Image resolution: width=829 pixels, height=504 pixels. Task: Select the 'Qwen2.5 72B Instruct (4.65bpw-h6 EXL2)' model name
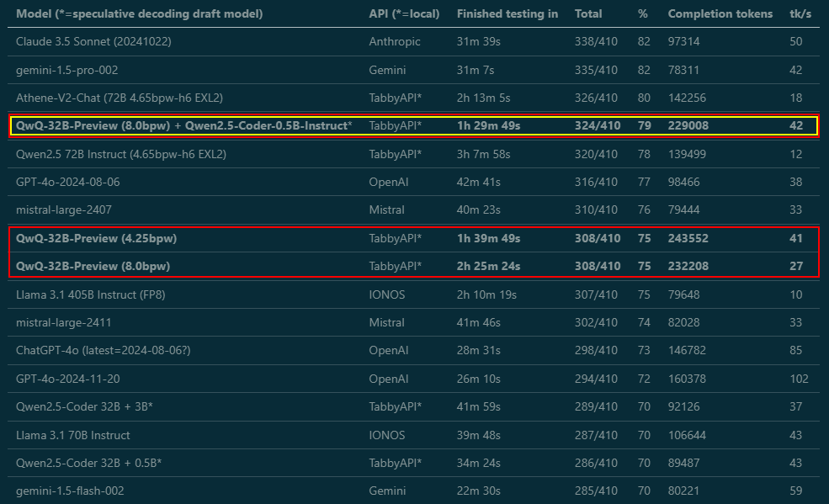coord(121,154)
